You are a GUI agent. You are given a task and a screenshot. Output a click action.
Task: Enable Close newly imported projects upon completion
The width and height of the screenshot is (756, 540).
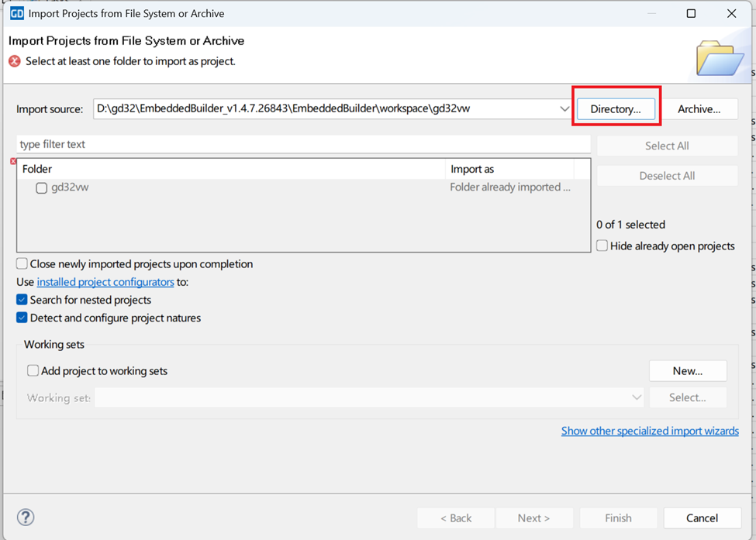tap(22, 264)
